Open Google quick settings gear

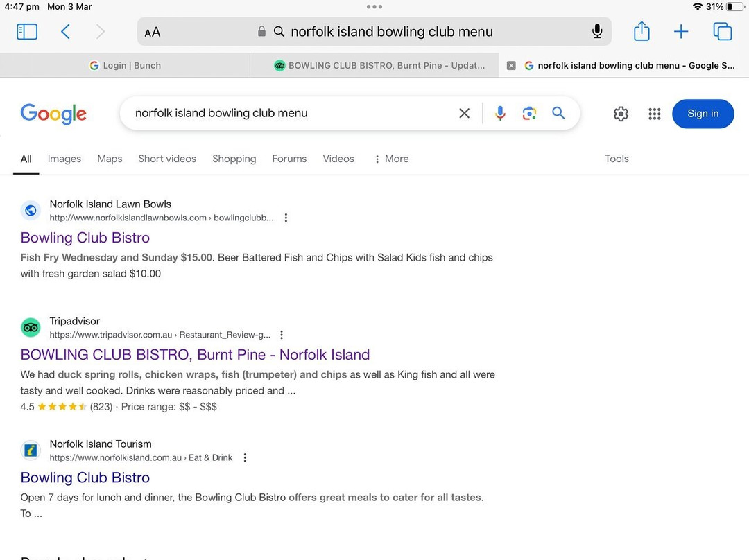click(621, 114)
